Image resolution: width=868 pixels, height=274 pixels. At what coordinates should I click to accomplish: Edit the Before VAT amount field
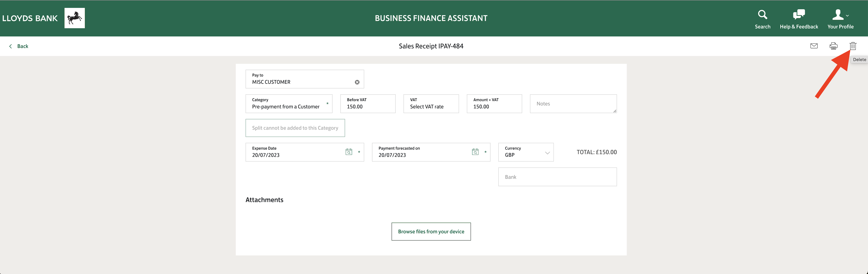pos(368,104)
